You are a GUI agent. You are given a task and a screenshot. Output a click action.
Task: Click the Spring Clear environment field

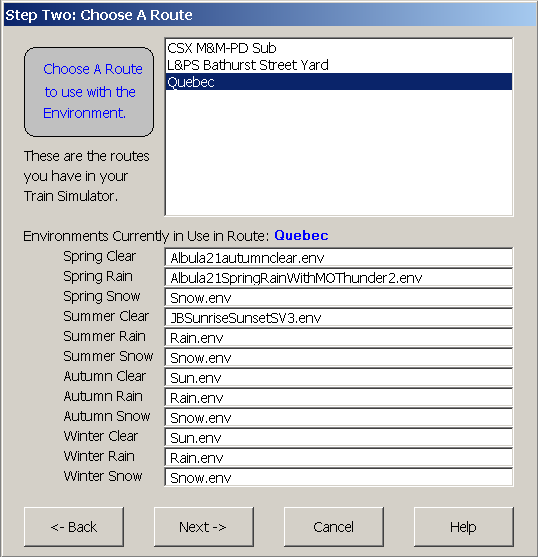click(x=339, y=258)
